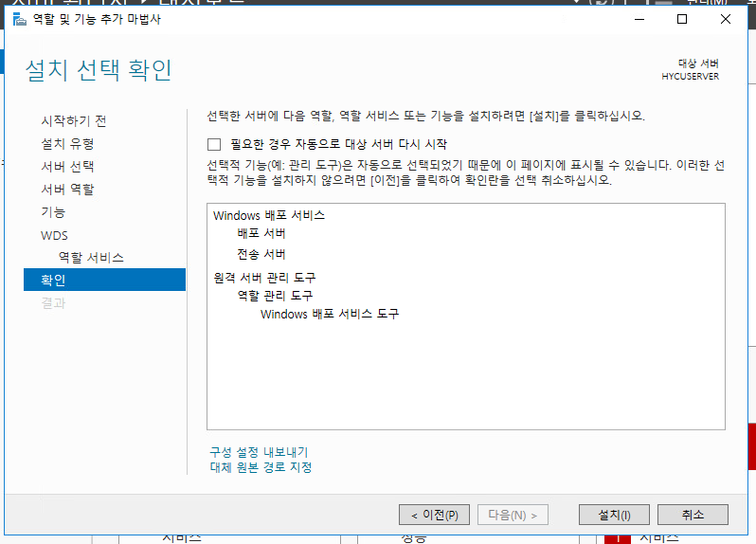The height and width of the screenshot is (544, 756).
Task: Close the 역할 및 기능 추가 마법사 window
Action: [x=725, y=19]
